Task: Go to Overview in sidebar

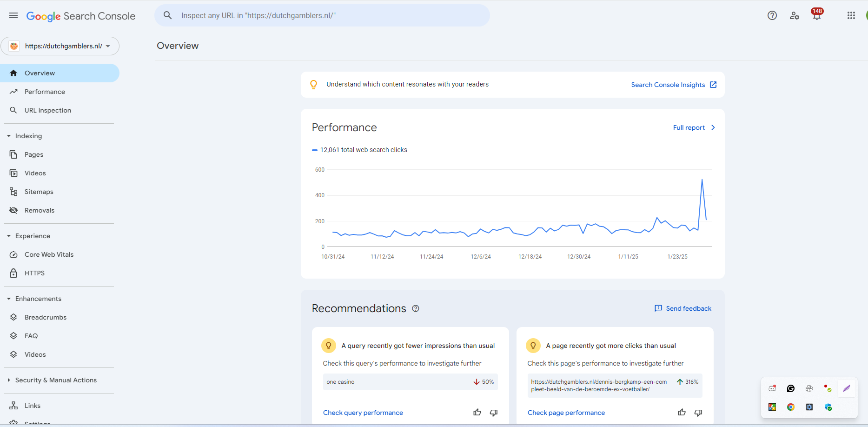Action: [x=60, y=73]
